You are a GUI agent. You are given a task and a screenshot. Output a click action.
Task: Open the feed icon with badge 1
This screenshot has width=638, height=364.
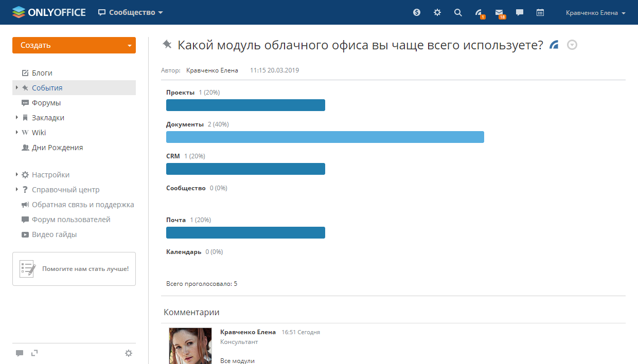click(478, 13)
